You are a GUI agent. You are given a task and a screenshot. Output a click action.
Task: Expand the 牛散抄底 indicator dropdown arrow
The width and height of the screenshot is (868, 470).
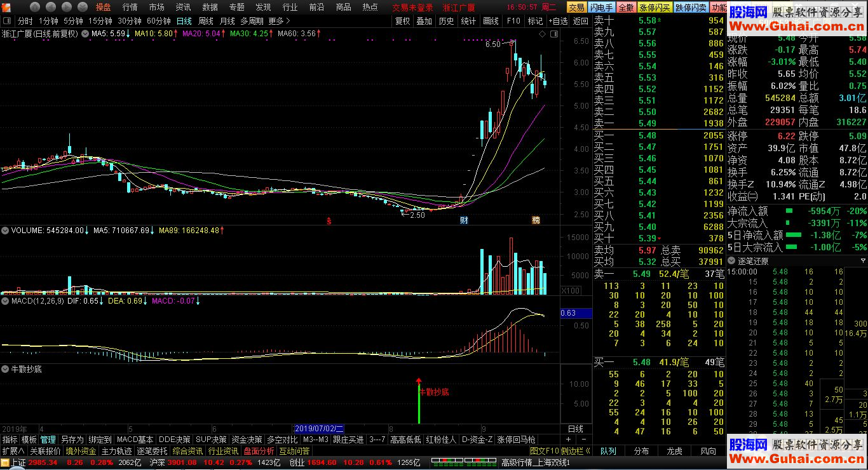pyautogui.click(x=5, y=369)
